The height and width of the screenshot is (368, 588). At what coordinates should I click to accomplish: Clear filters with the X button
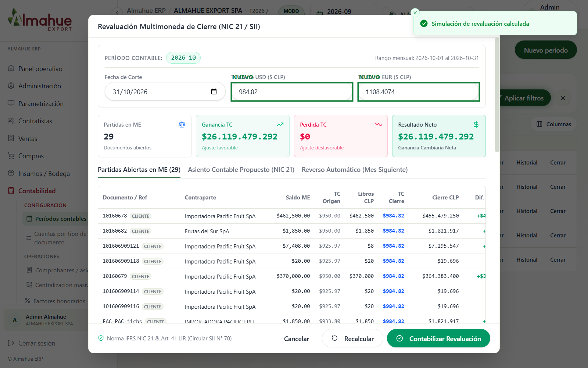point(563,98)
